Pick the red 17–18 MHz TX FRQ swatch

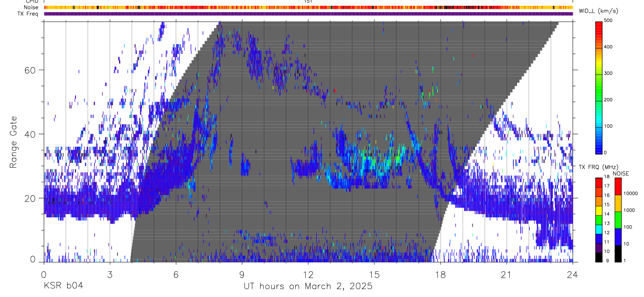pos(599,182)
